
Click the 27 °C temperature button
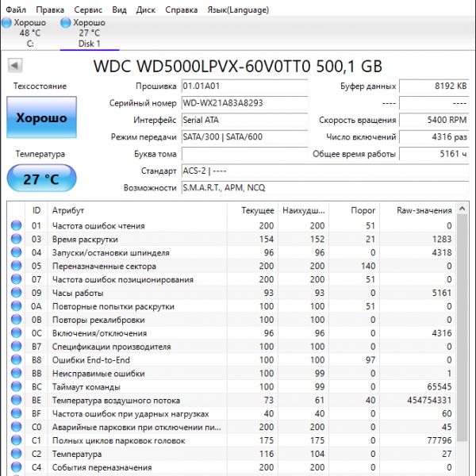41,178
